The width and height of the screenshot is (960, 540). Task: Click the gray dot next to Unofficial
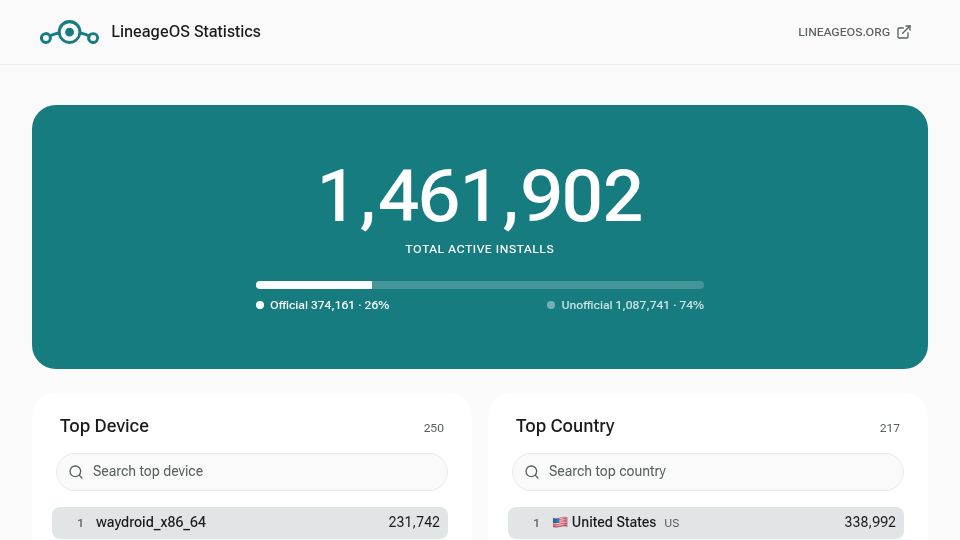coord(551,305)
